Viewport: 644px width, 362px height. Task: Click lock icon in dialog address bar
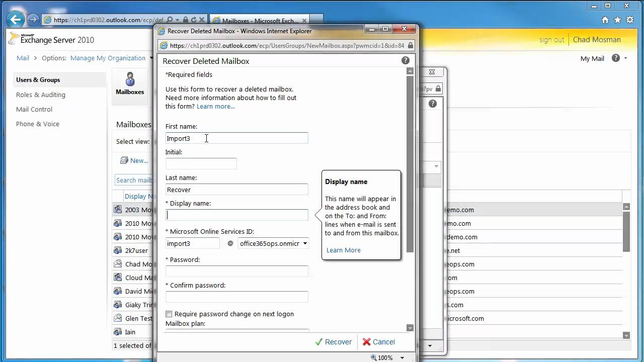[x=411, y=45]
